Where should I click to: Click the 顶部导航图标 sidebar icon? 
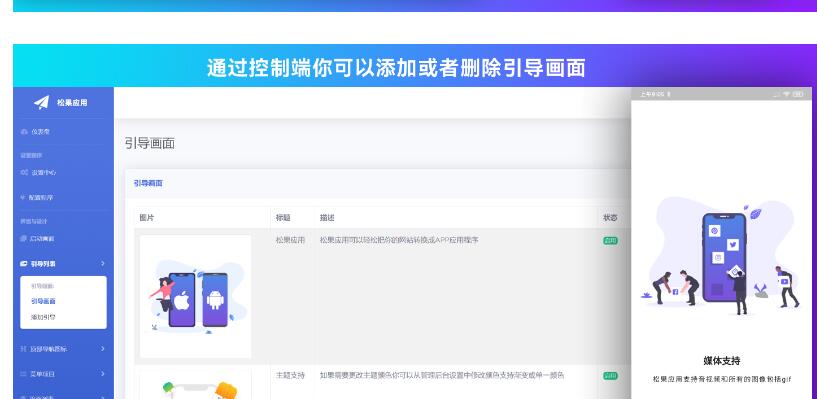coord(23,348)
